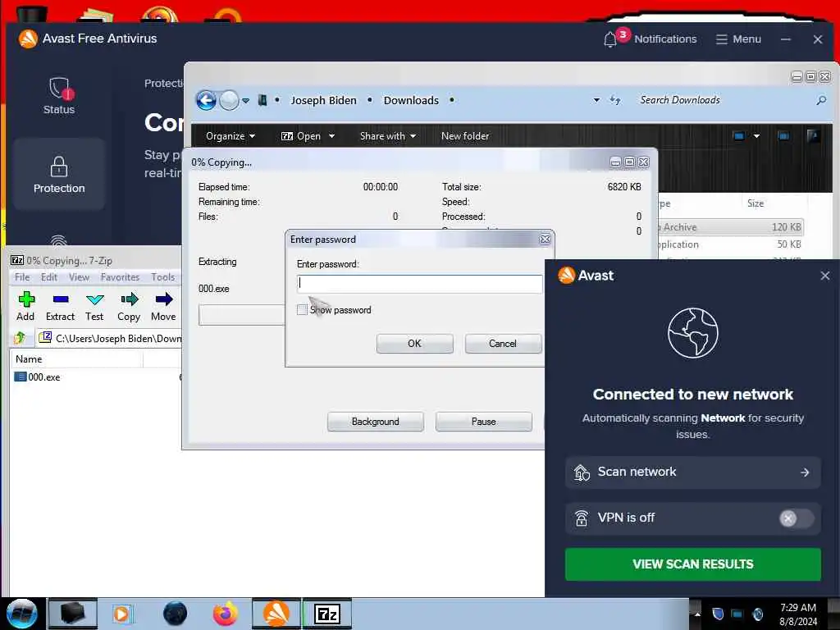
Task: Open the Share with dropdown
Action: click(x=388, y=136)
